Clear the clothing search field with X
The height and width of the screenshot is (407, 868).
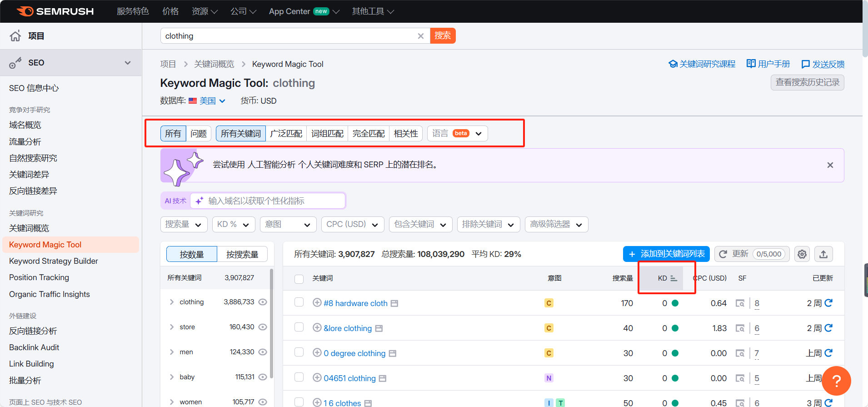[421, 36]
